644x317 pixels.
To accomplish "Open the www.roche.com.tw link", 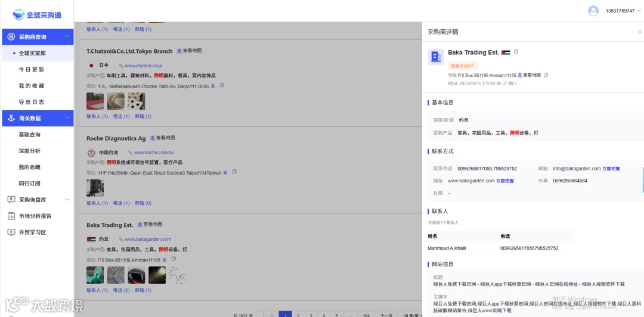I will click(154, 153).
